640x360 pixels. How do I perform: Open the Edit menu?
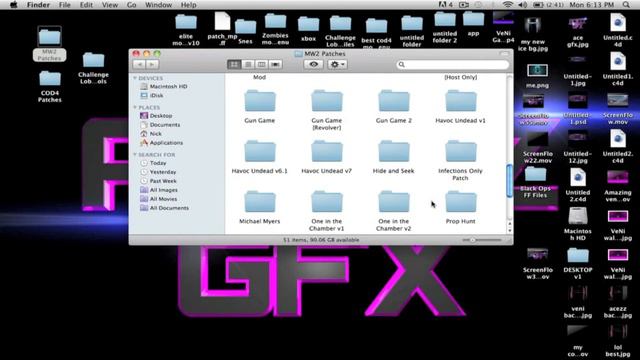(86, 5)
